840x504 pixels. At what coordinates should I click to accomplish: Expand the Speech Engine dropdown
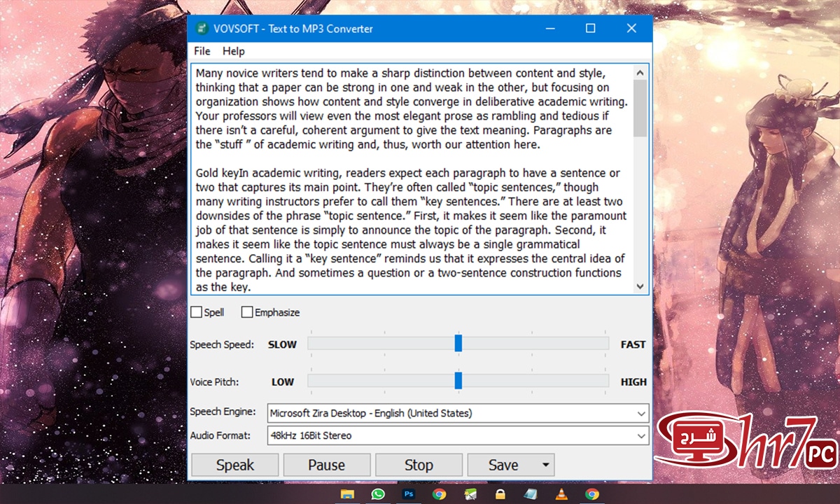(x=641, y=414)
